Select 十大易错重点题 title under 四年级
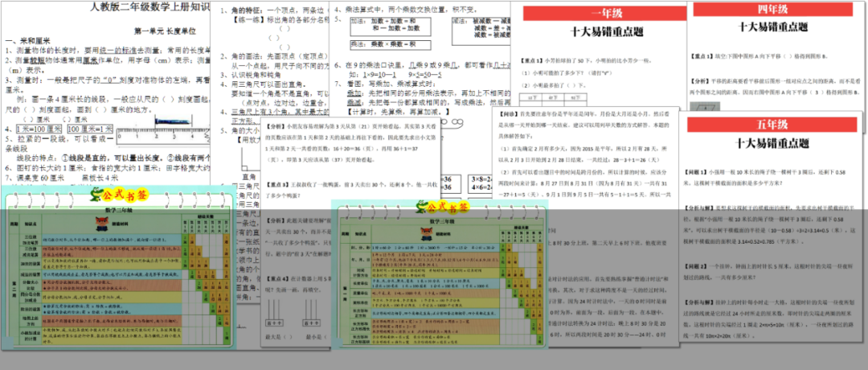The width and height of the screenshot is (868, 370). (773, 27)
